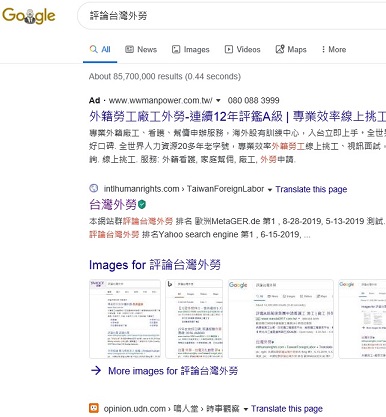
Task: Open the Videos search tab
Action: click(x=243, y=50)
